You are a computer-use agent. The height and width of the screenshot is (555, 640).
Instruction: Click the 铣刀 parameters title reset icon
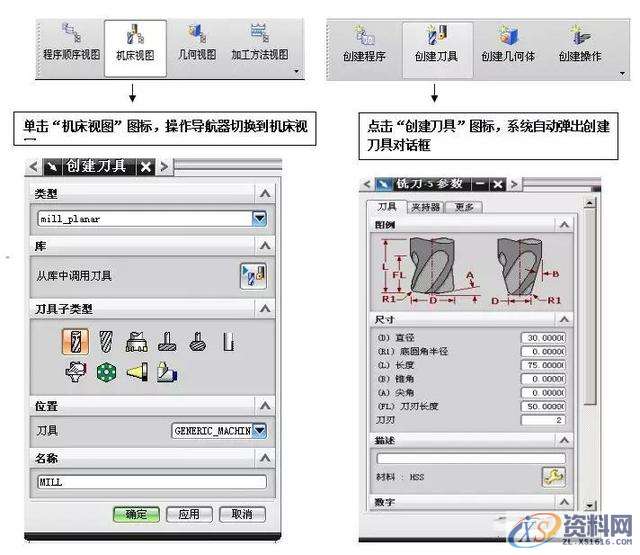pos(383,184)
